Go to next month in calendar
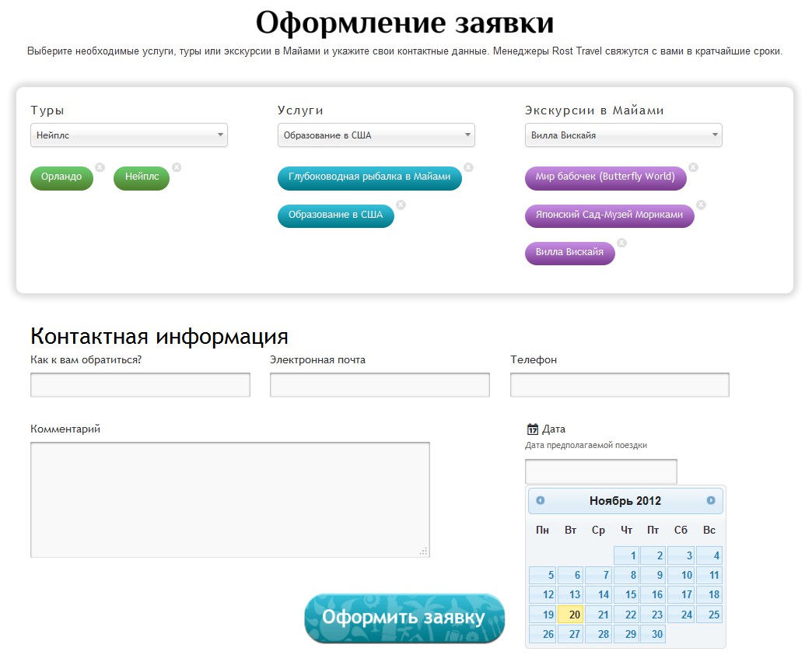Screen dimensions: 812x669 tap(711, 500)
